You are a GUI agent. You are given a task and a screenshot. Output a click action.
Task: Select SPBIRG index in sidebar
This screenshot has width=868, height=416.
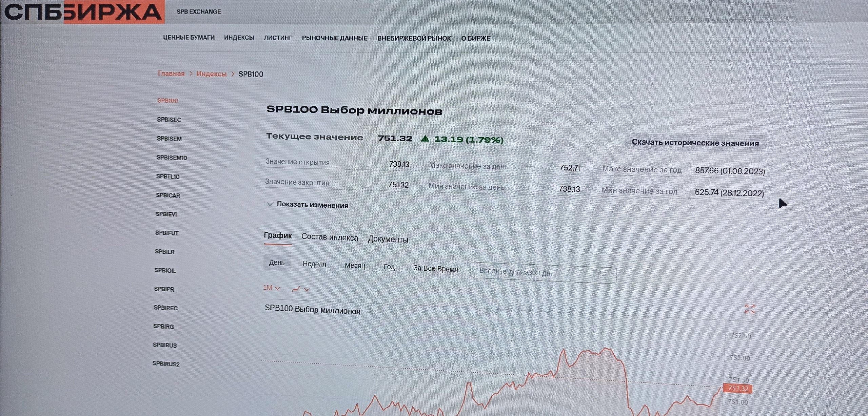(163, 326)
